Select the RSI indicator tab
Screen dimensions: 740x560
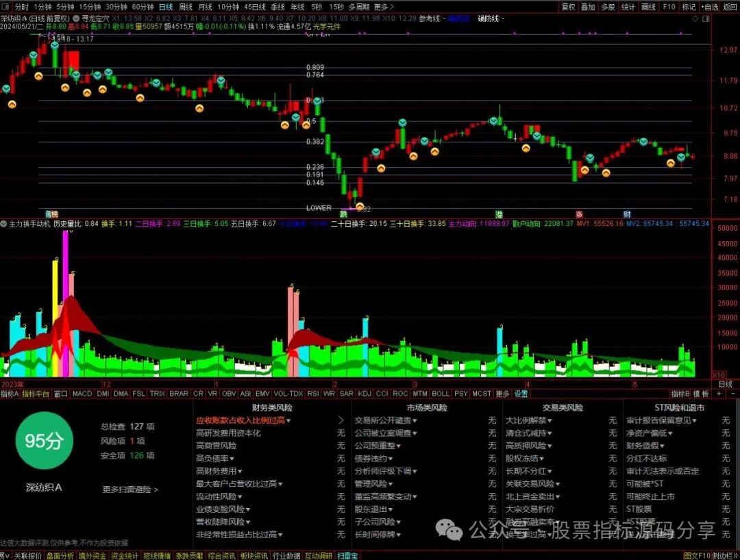[x=312, y=394]
